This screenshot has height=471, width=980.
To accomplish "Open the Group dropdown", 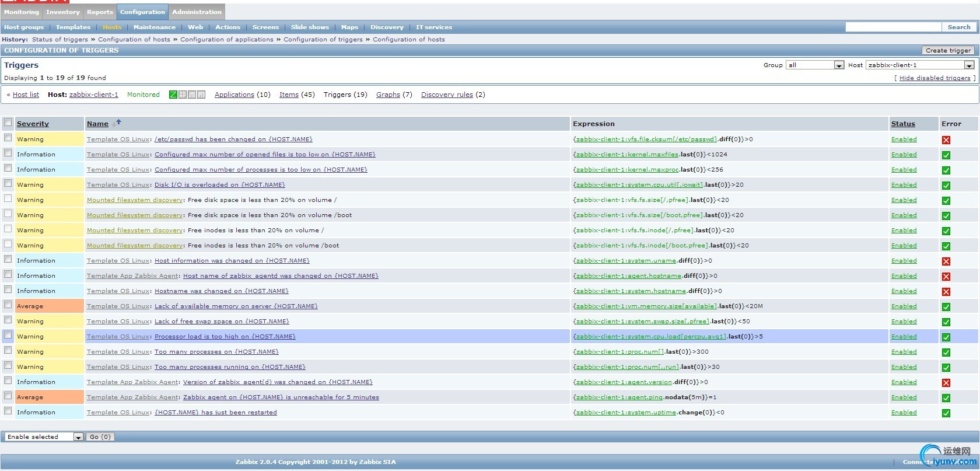I will click(x=815, y=65).
